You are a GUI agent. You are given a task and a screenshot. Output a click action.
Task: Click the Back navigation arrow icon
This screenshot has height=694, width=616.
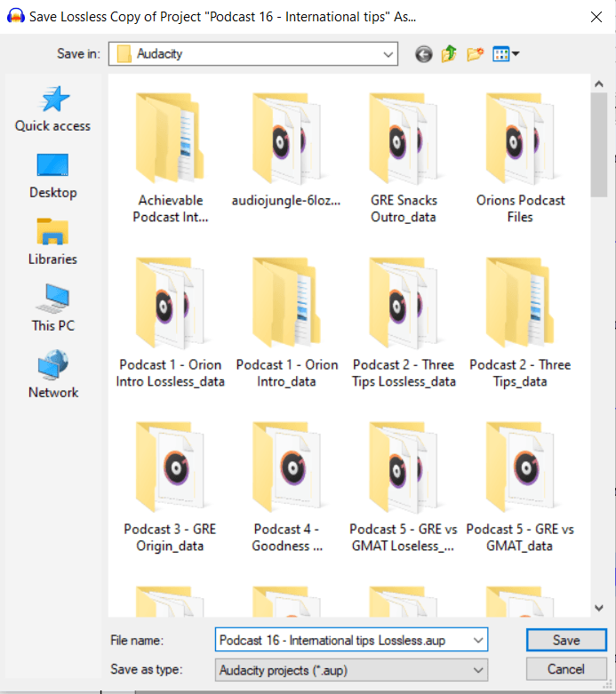pos(424,54)
